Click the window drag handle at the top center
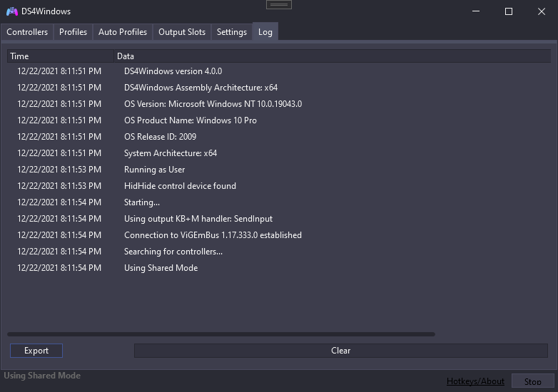Image resolution: width=558 pixels, height=392 pixels. [279, 4]
